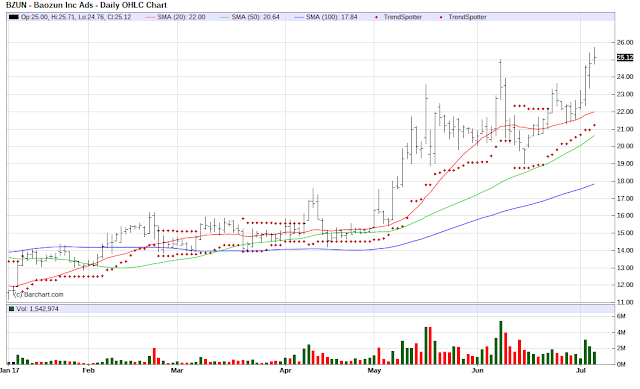Click the green Vol legend swatch
The height and width of the screenshot is (389, 640).
click(11, 309)
